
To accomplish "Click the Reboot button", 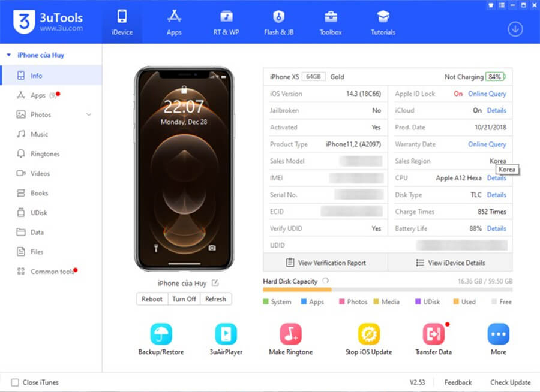I will tap(152, 299).
